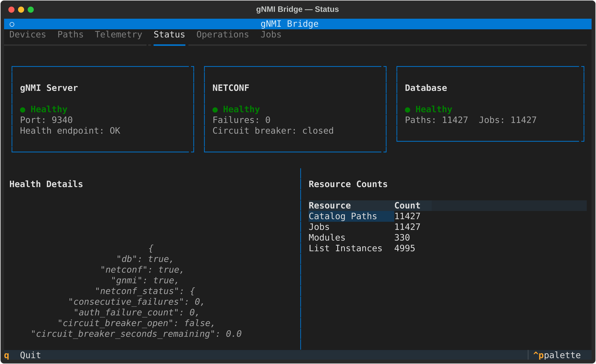
Task: Click the Jobs: 11427 value in Database card
Action: point(507,120)
